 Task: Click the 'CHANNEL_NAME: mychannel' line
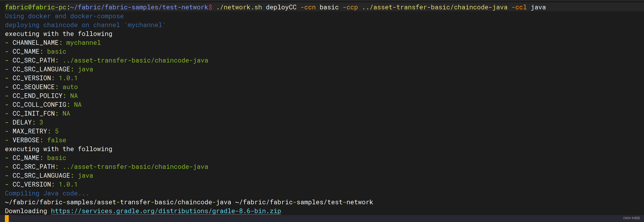click(53, 43)
